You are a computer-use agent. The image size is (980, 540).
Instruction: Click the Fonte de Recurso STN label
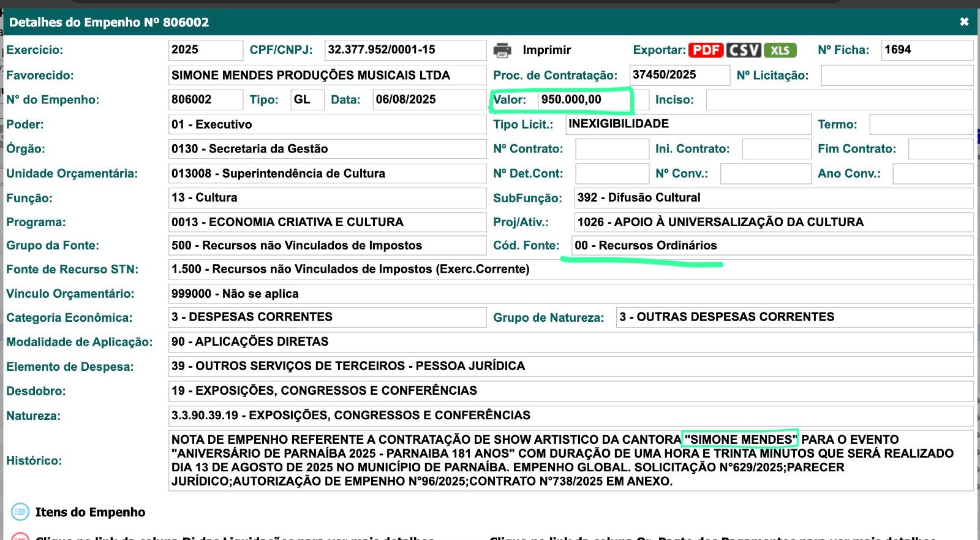(72, 270)
